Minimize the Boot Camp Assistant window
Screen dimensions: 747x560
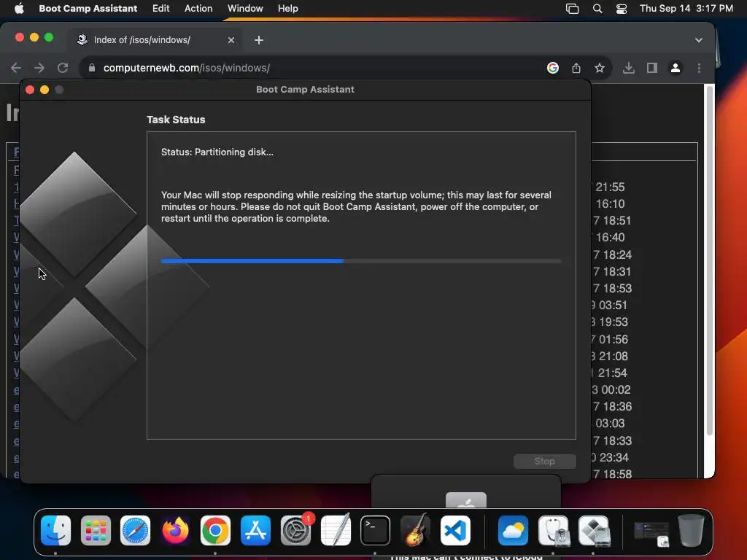click(44, 90)
